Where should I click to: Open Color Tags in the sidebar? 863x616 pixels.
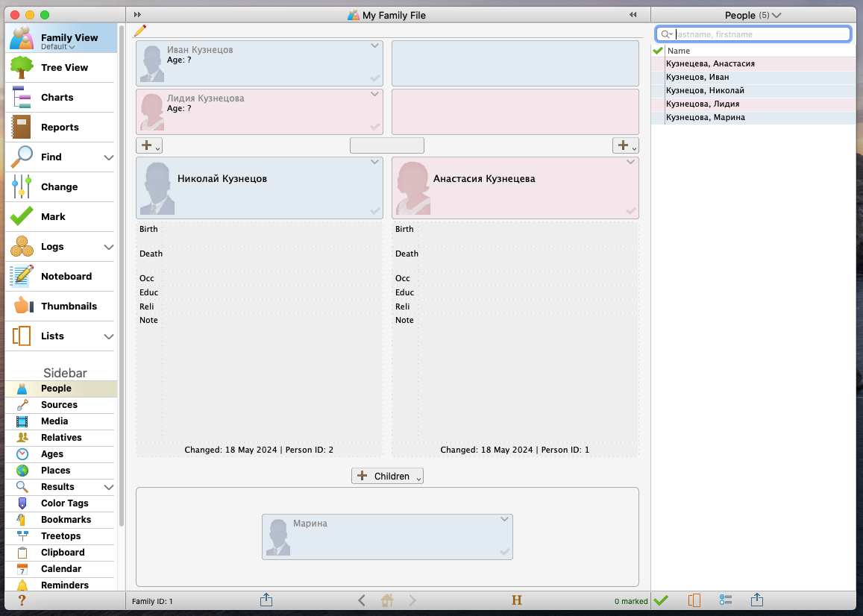64,503
